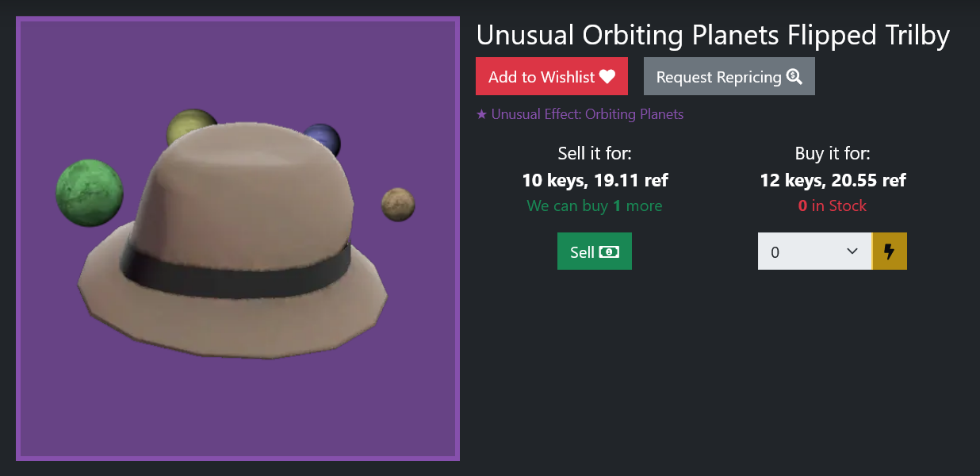Click the buy price 12 keys, 20.55 ref
This screenshot has height=476, width=980.
tap(833, 180)
